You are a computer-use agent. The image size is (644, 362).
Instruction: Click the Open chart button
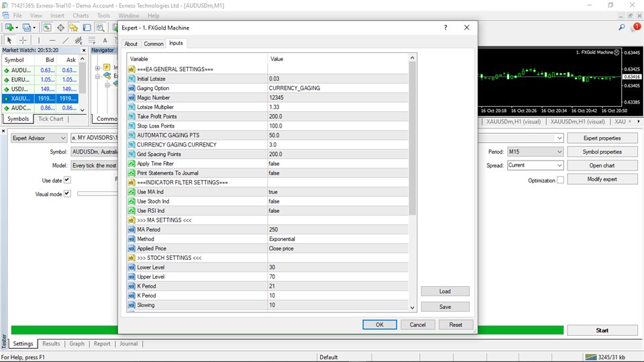tap(602, 165)
